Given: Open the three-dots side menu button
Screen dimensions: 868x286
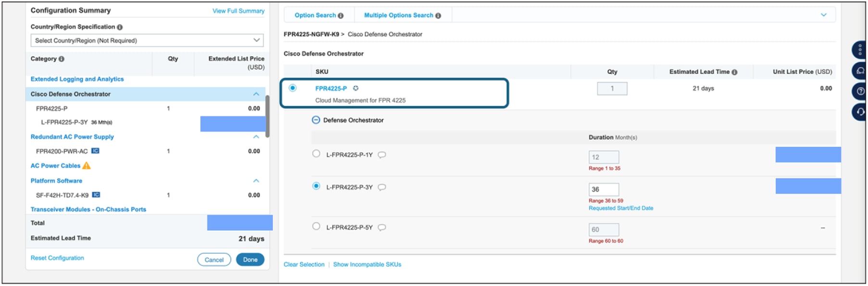Looking at the screenshot, I should coord(860,50).
